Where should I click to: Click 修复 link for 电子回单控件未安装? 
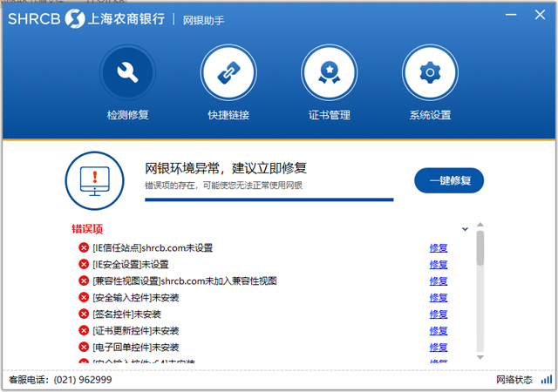439,348
